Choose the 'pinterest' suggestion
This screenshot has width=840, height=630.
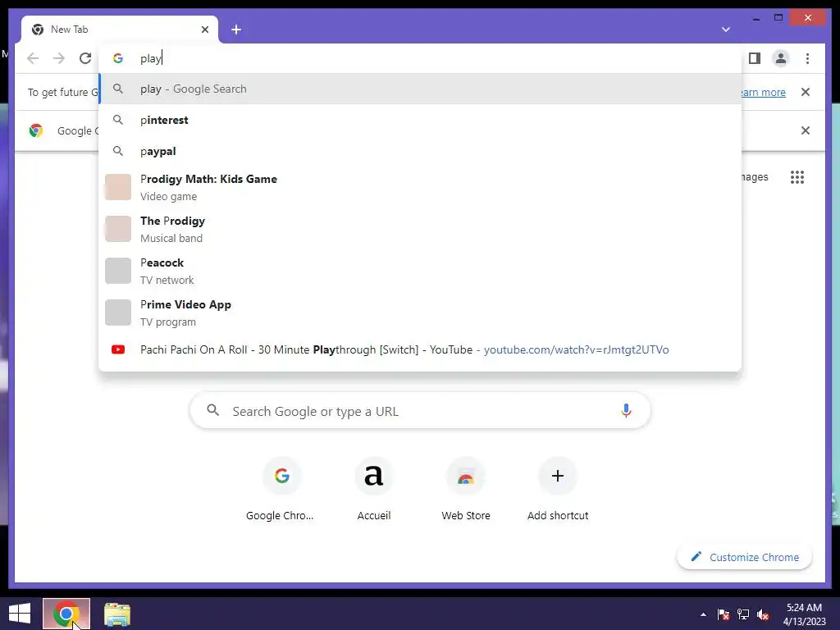coord(420,120)
